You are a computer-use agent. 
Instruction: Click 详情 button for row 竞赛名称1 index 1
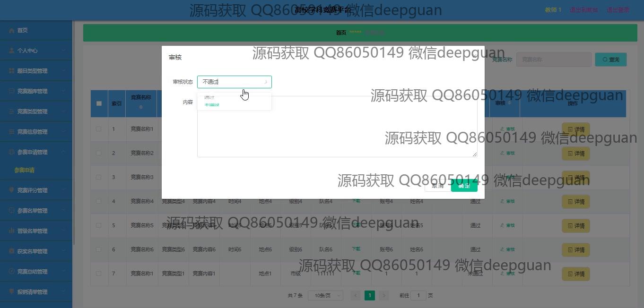point(576,129)
